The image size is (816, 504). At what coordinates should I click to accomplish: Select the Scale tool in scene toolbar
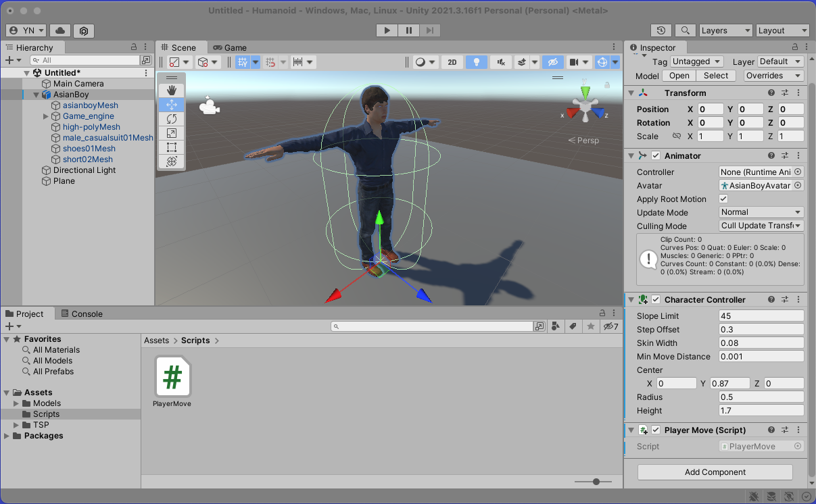pos(172,133)
